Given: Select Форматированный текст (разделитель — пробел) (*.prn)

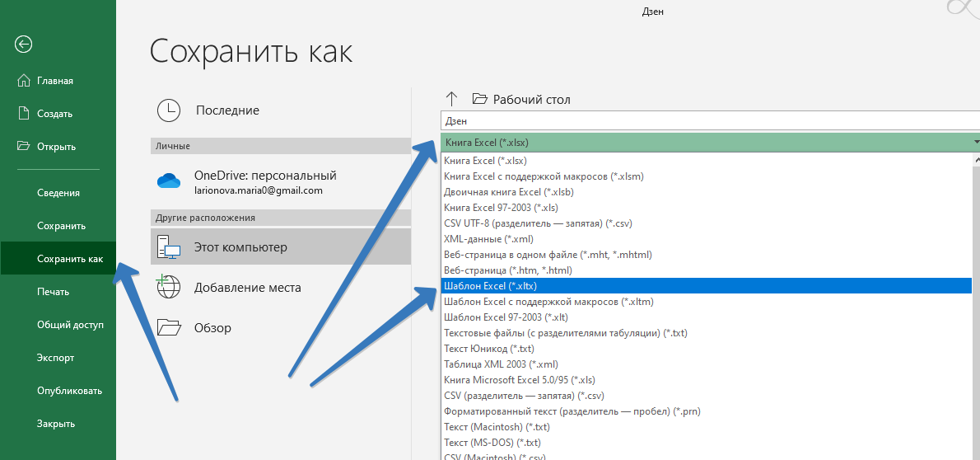Looking at the screenshot, I should pyautogui.click(x=707, y=411).
